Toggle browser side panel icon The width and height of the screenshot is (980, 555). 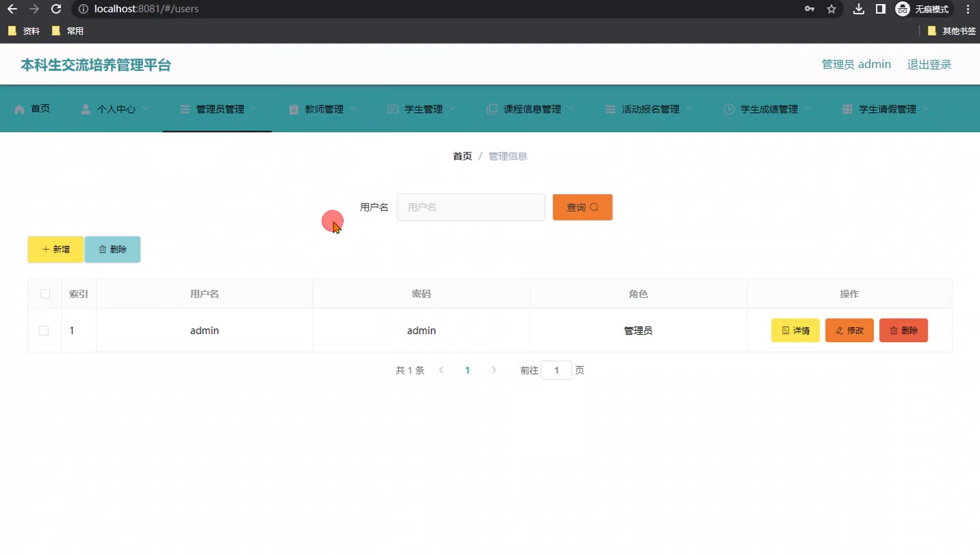coord(881,9)
